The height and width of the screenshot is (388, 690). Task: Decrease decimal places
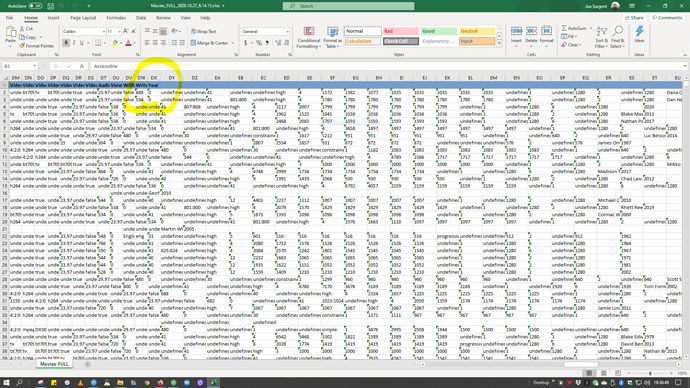click(286, 43)
